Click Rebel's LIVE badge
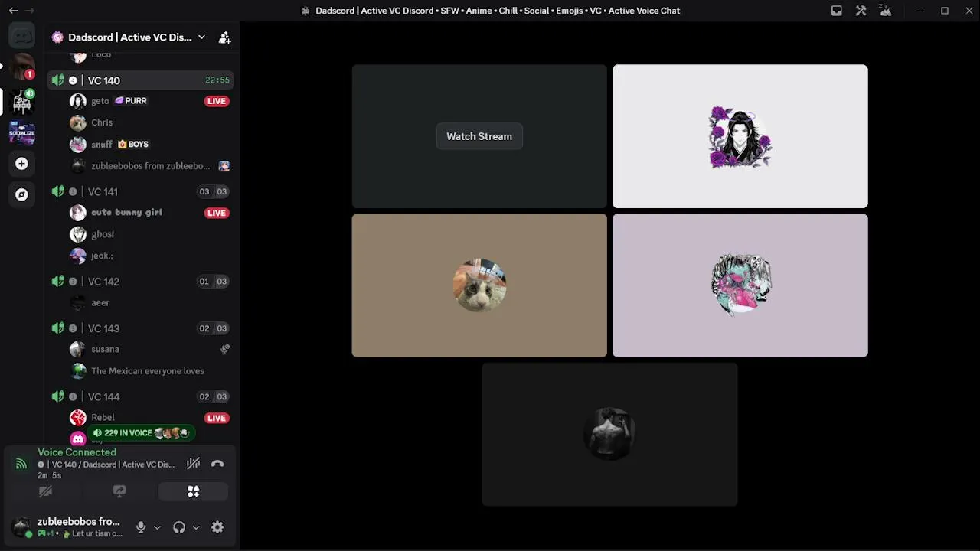 point(217,418)
